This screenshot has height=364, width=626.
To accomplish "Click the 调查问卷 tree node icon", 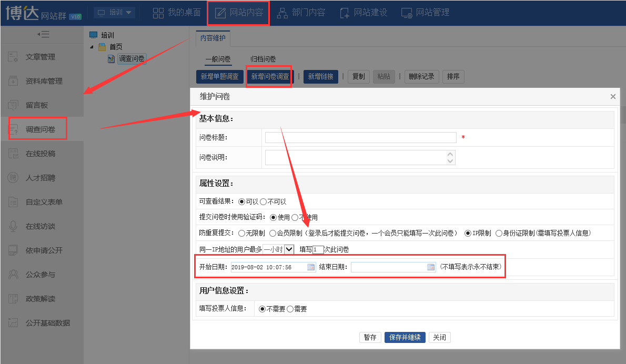I will pos(112,59).
